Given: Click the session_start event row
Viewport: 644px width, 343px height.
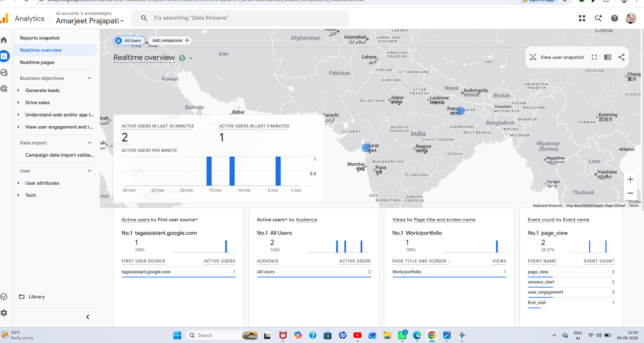Looking at the screenshot, I should pos(571,282).
